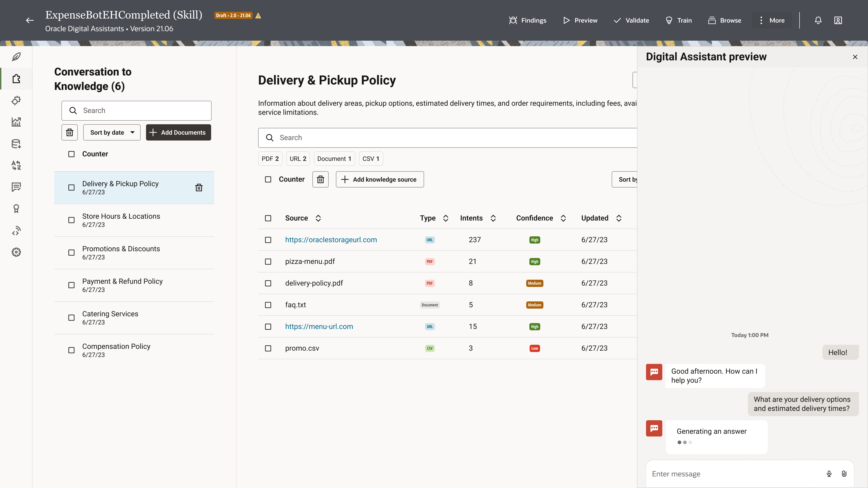Sort by Source column arrows
Screen dimensions: 868x488
[318, 218]
